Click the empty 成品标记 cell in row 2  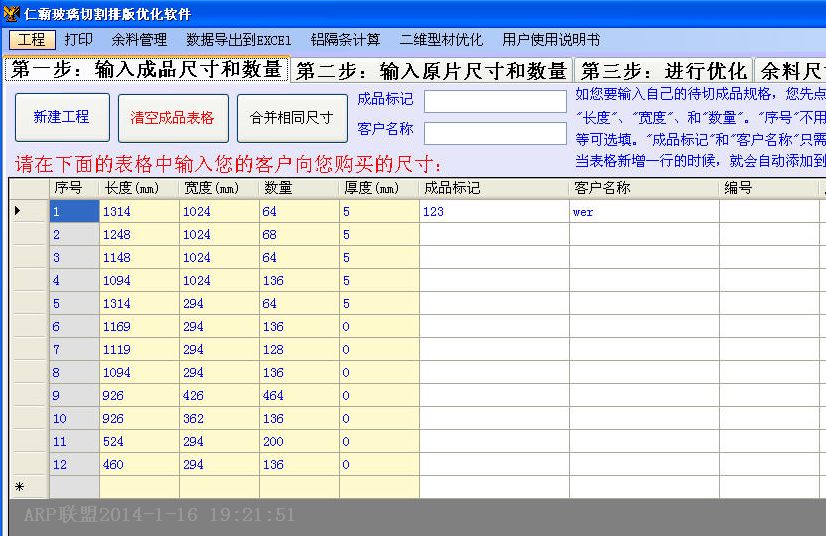pyautogui.click(x=494, y=234)
